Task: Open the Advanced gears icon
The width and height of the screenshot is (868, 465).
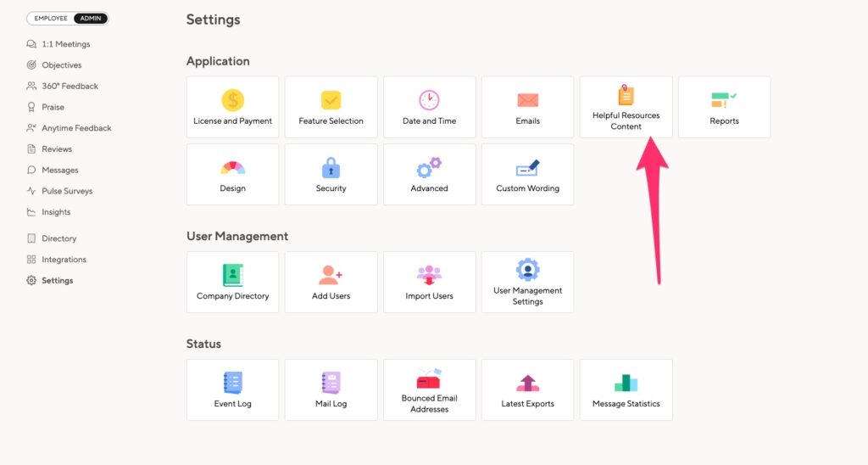Action: [x=429, y=167]
